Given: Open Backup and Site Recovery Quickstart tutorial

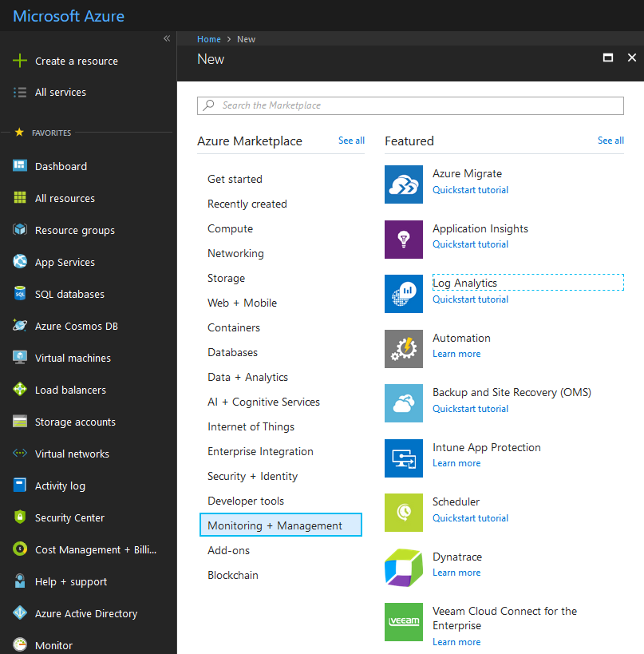Looking at the screenshot, I should pyautogui.click(x=470, y=408).
